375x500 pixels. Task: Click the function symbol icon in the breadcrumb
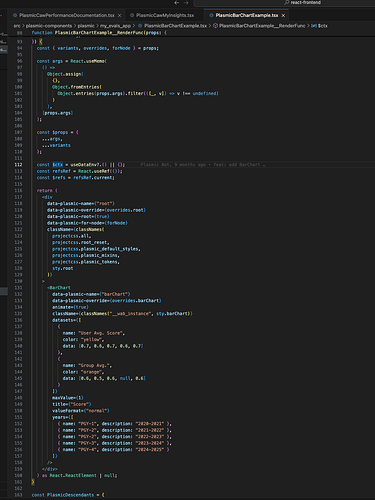pos(215,26)
